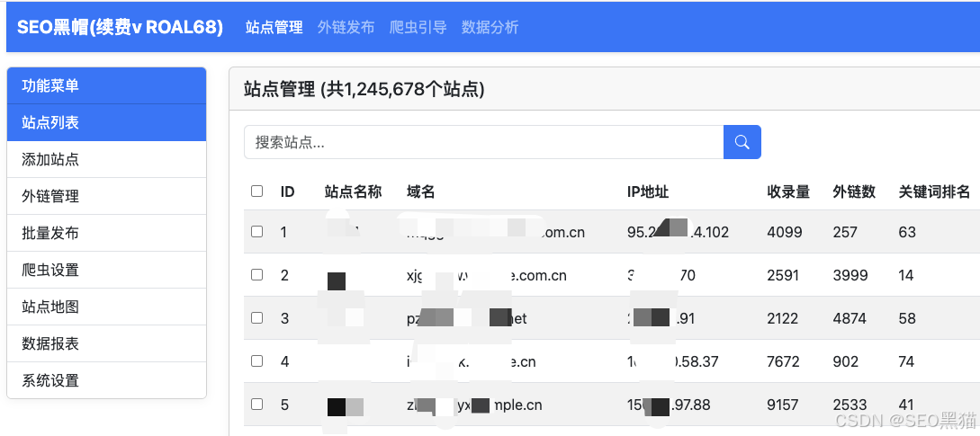The height and width of the screenshot is (436, 980).
Task: Switch to the 外链发布 navigation tab
Action: pos(346,28)
